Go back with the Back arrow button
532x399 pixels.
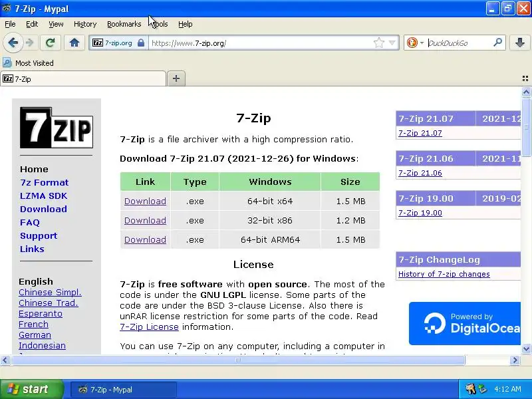pyautogui.click(x=13, y=43)
